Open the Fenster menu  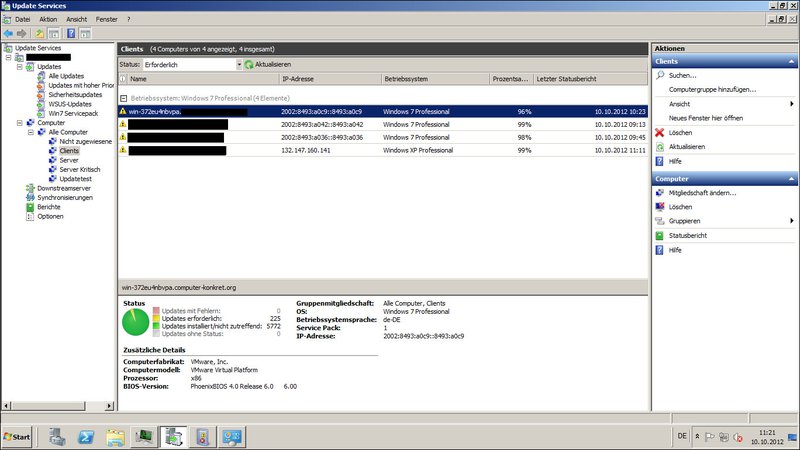click(106, 19)
